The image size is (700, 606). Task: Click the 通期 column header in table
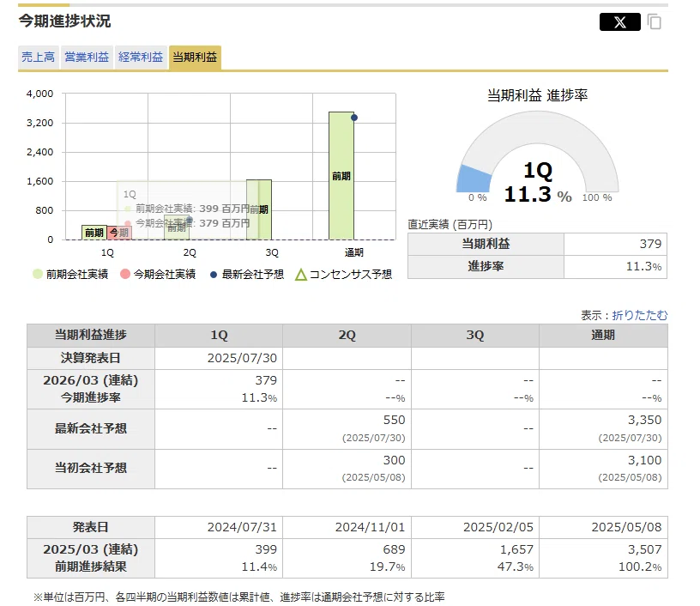(x=603, y=336)
